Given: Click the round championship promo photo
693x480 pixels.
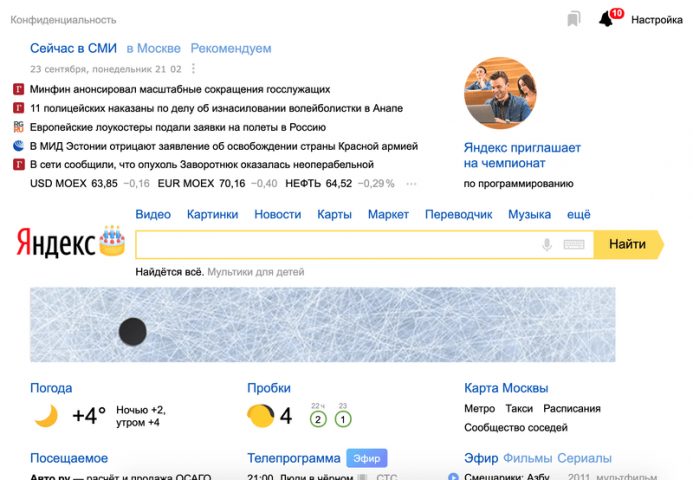Looking at the screenshot, I should click(500, 93).
